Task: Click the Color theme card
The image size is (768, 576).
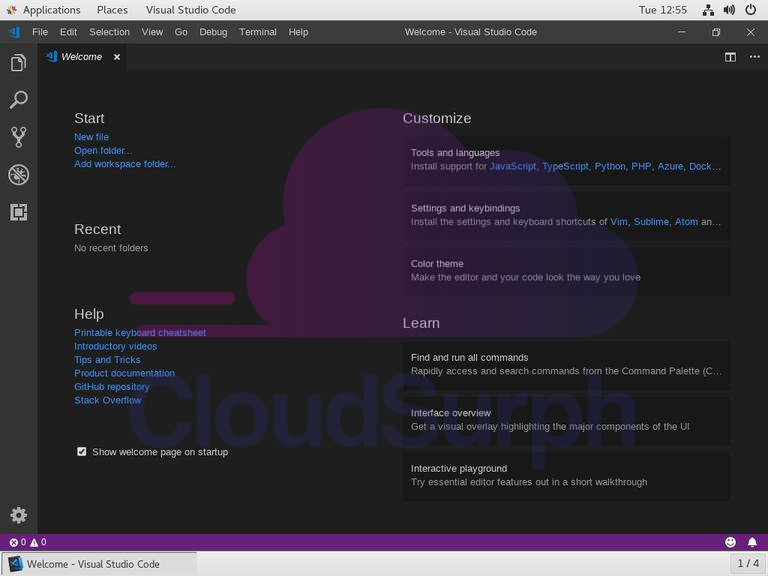Action: coord(567,271)
